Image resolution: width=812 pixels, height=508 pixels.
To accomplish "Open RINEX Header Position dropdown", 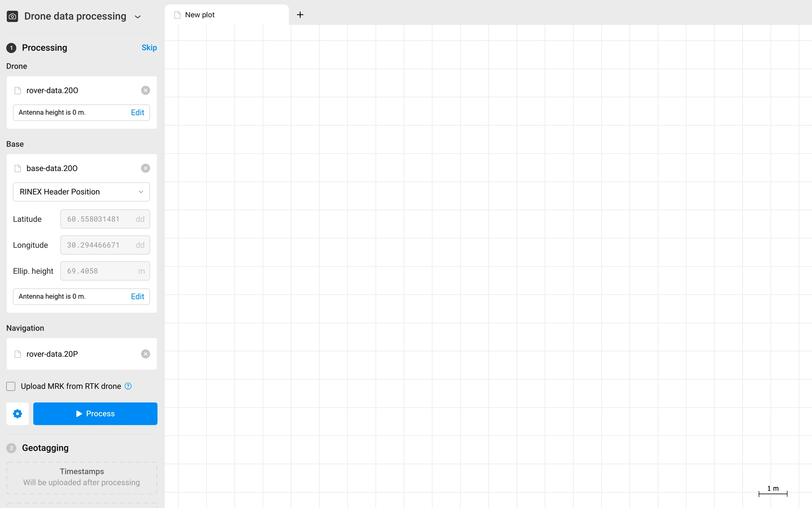I will pyautogui.click(x=81, y=192).
